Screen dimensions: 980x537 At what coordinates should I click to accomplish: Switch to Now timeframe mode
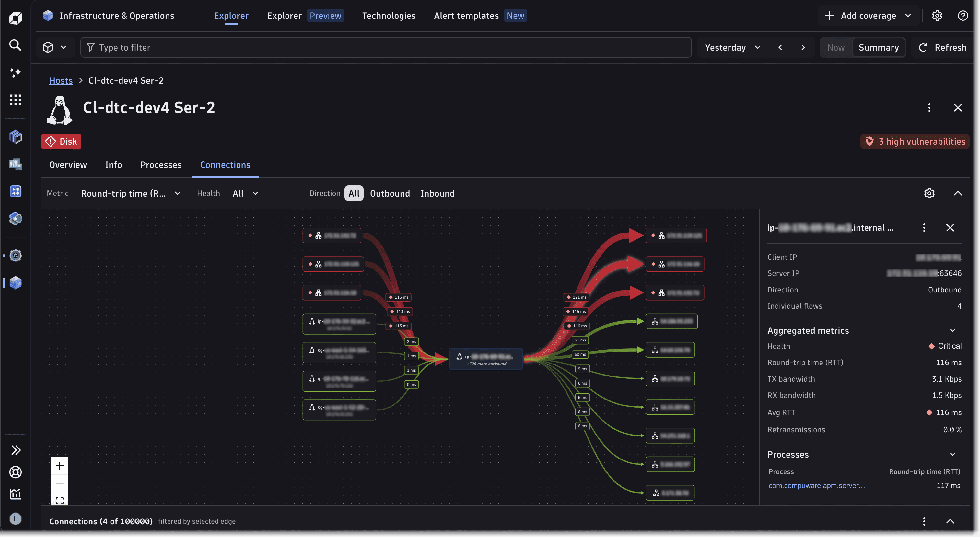tap(836, 47)
